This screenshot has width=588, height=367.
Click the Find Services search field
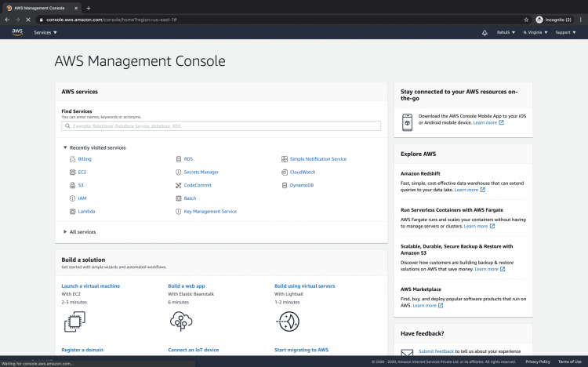pos(221,126)
